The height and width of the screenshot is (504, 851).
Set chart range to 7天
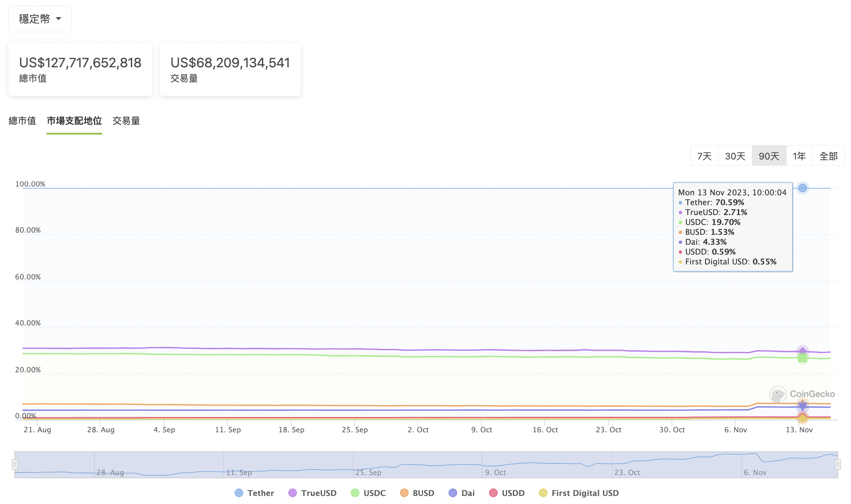click(x=704, y=156)
